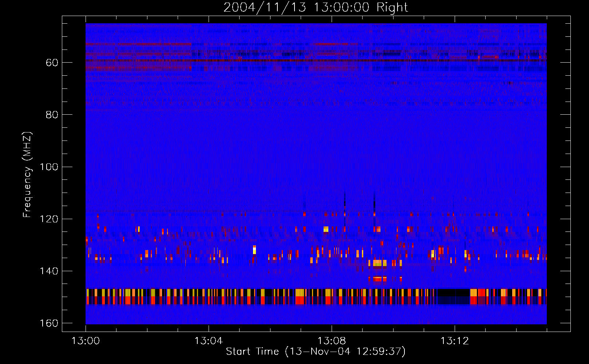
Task: Click the 'Start Time (13-Nov-04 12:59:37)' label
Action: click(x=316, y=352)
